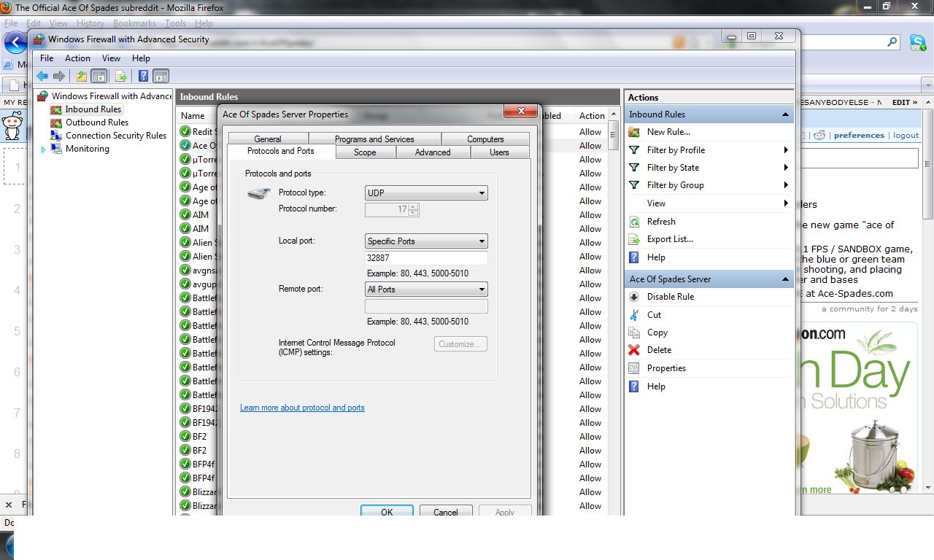934x560 pixels.
Task: Click the New Rule icon in Actions pane
Action: tap(634, 132)
